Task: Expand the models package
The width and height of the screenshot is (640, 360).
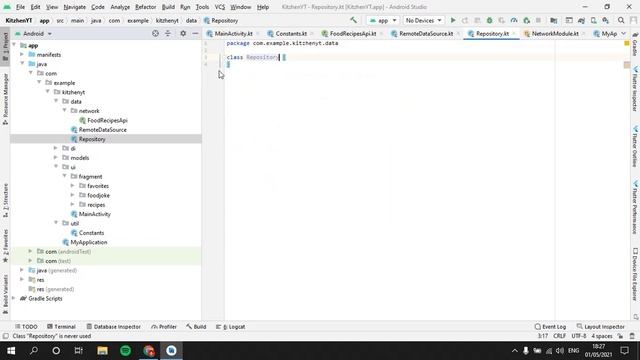Action: tap(56, 157)
